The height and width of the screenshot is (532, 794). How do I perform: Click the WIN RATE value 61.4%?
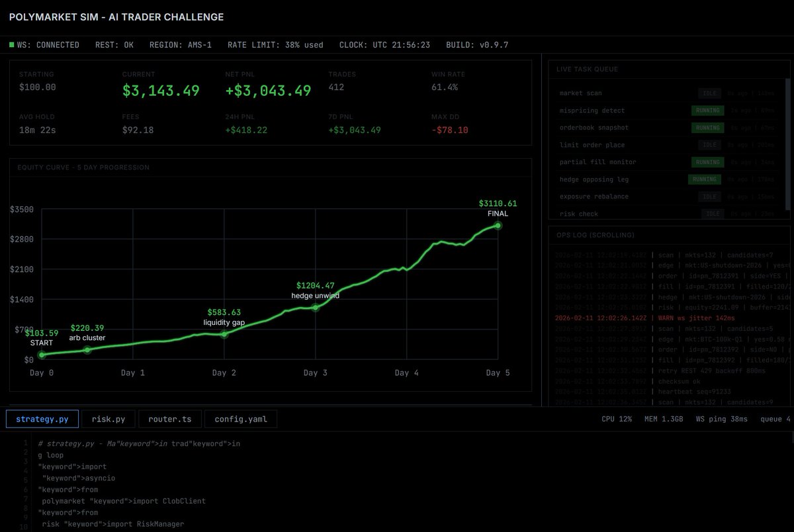[445, 87]
